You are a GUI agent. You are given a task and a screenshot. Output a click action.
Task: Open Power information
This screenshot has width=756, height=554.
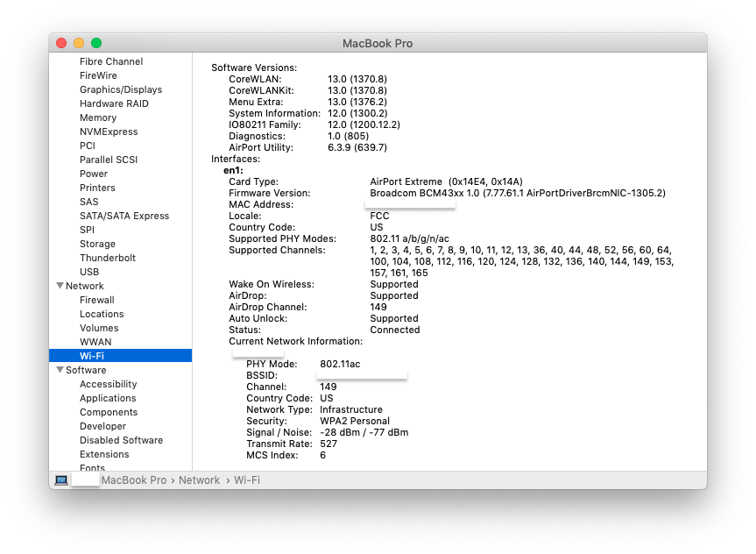click(x=94, y=174)
